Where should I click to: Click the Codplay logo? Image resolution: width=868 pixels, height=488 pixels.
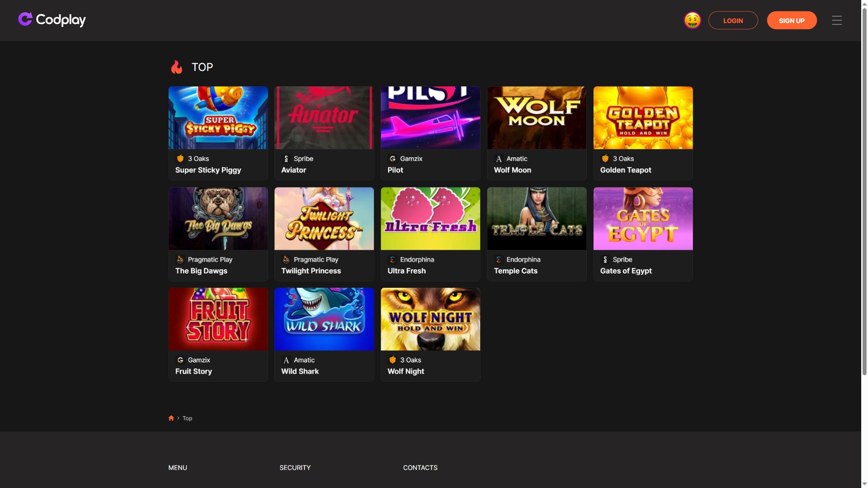[x=52, y=19]
